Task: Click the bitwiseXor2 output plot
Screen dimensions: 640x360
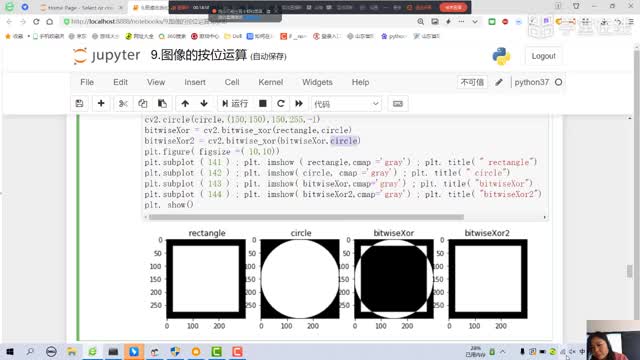Action: [488, 279]
